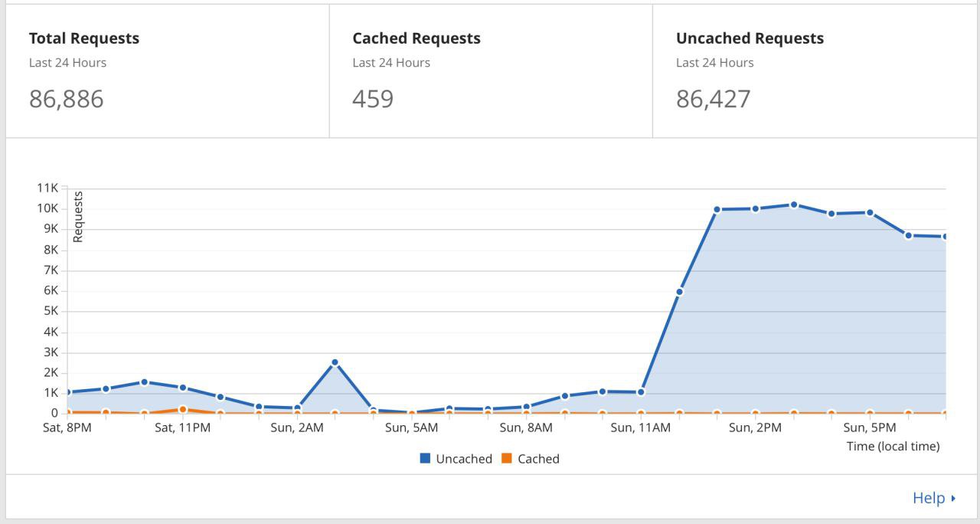Viewport: 980px width, 524px height.
Task: Click the cached orange bump point at Sat 11PM
Action: coord(182,409)
